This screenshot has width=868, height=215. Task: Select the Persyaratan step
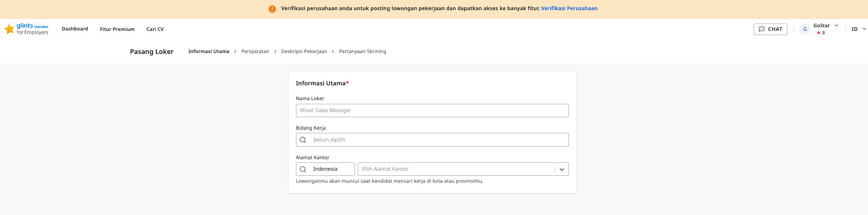(x=255, y=51)
